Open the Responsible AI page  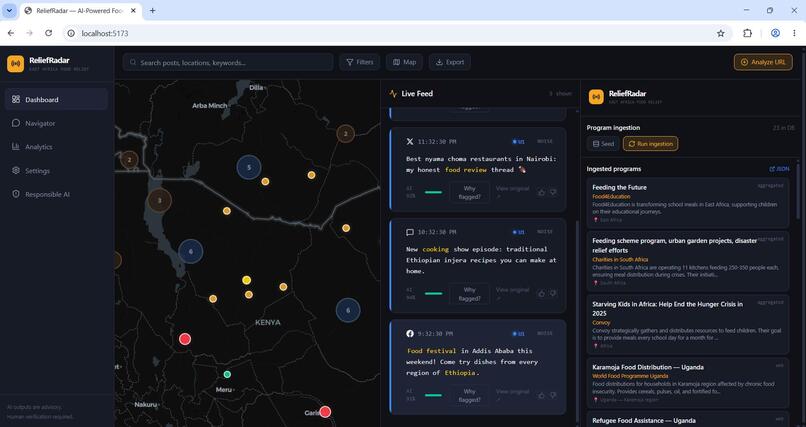57,194
